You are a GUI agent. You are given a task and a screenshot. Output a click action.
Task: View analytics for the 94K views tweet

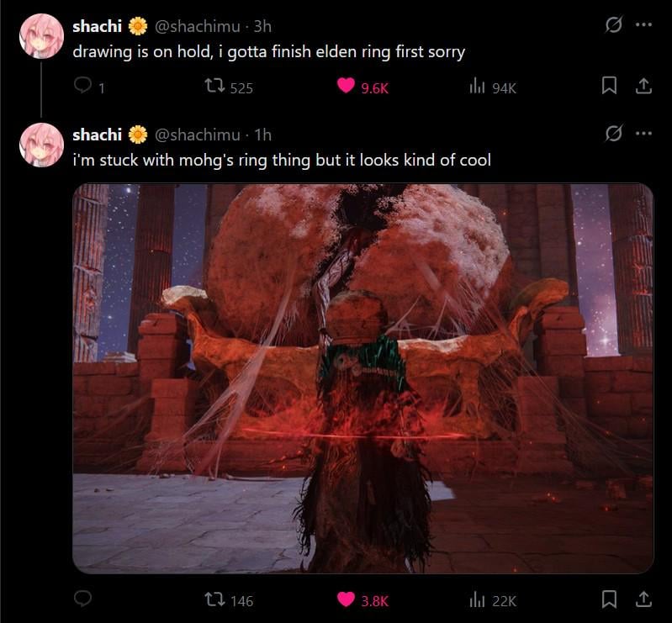pyautogui.click(x=477, y=85)
